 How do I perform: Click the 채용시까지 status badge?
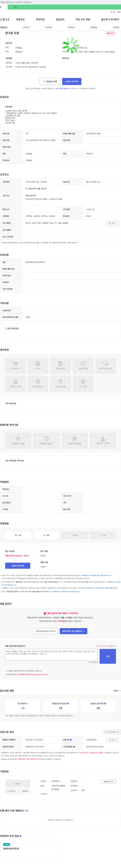click(x=110, y=33)
